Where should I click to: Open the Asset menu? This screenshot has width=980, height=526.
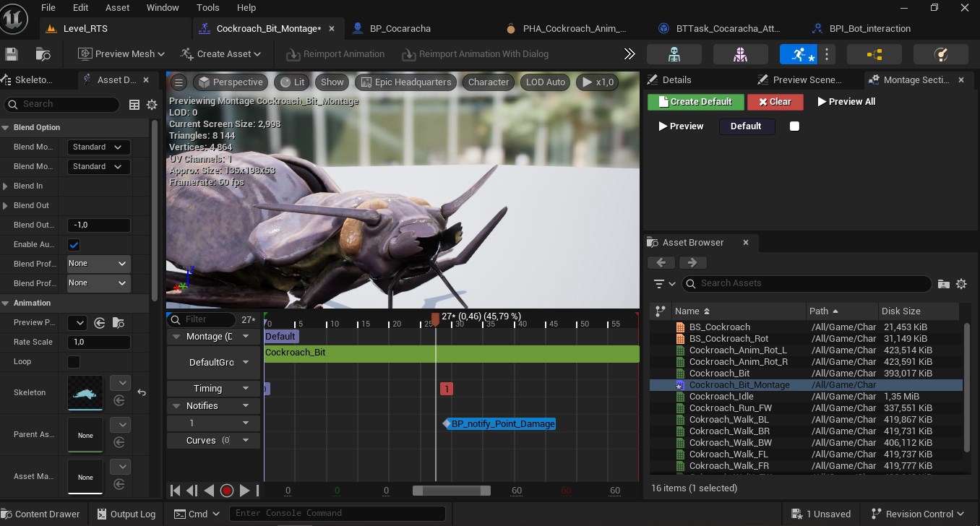click(x=118, y=8)
